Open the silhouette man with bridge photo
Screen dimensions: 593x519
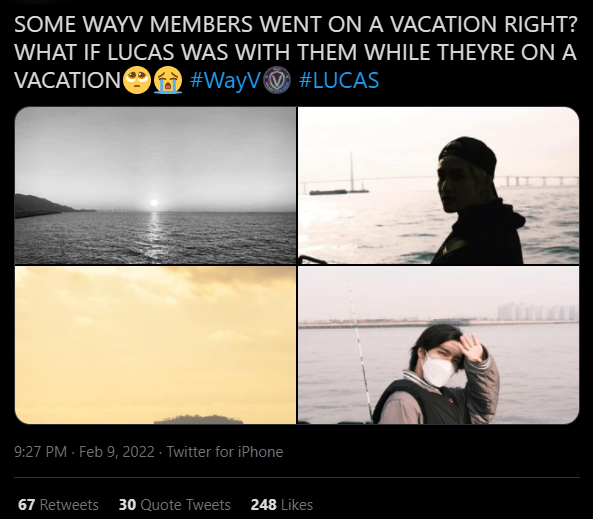click(x=439, y=185)
